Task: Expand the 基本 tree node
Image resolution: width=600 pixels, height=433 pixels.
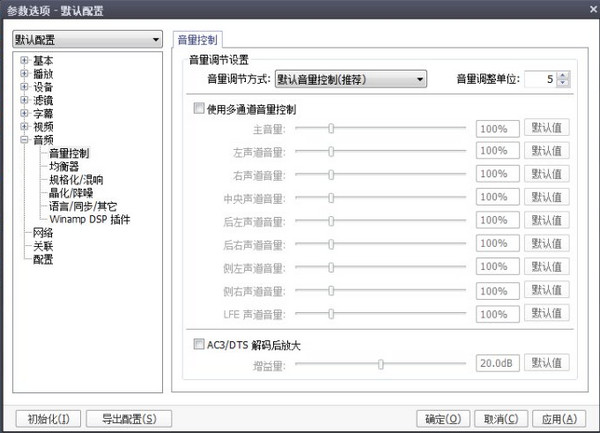Action: (24, 60)
